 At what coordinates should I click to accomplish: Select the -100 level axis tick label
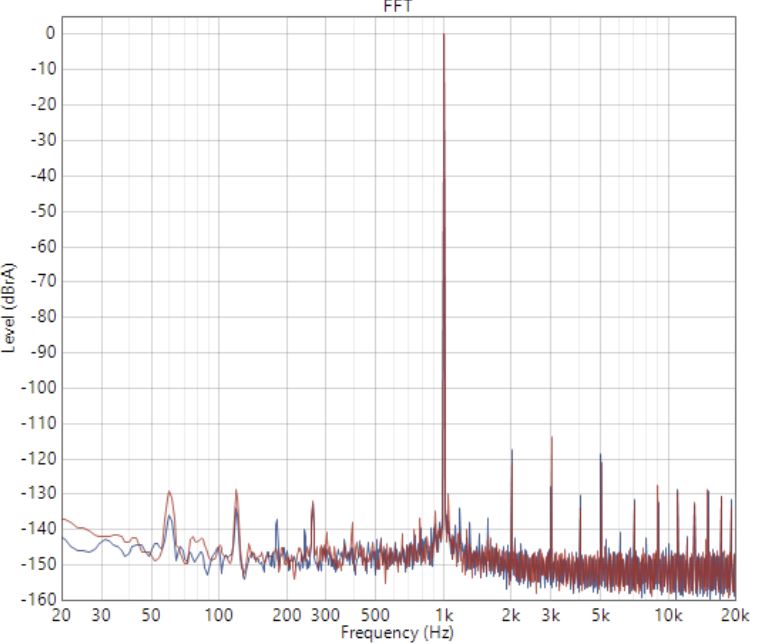[x=39, y=387]
